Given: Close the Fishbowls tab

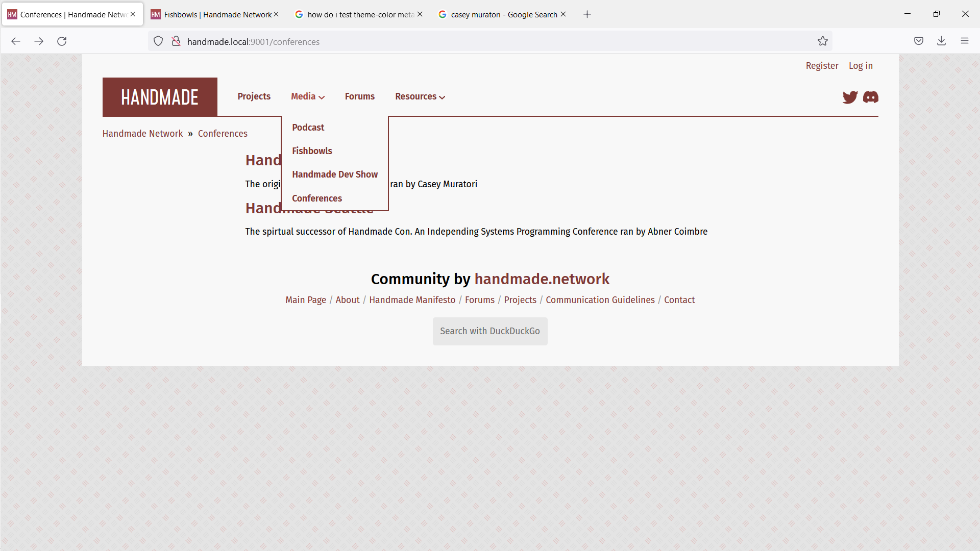Looking at the screenshot, I should 276,14.
